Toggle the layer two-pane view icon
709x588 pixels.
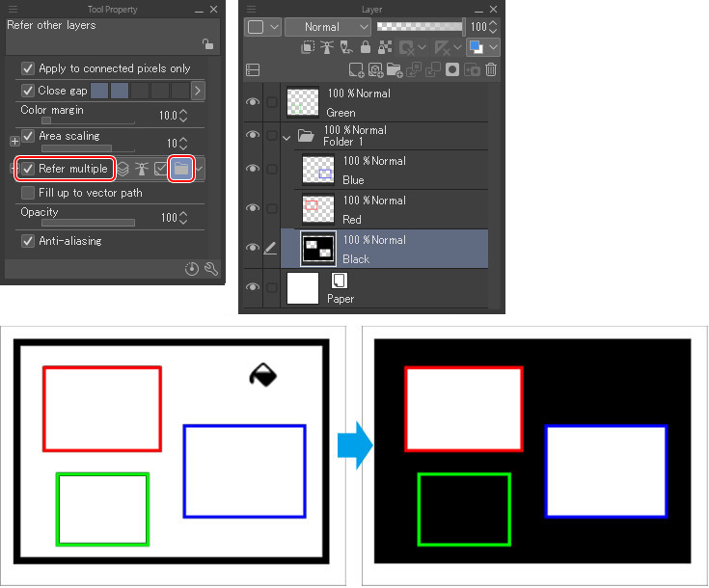253,70
